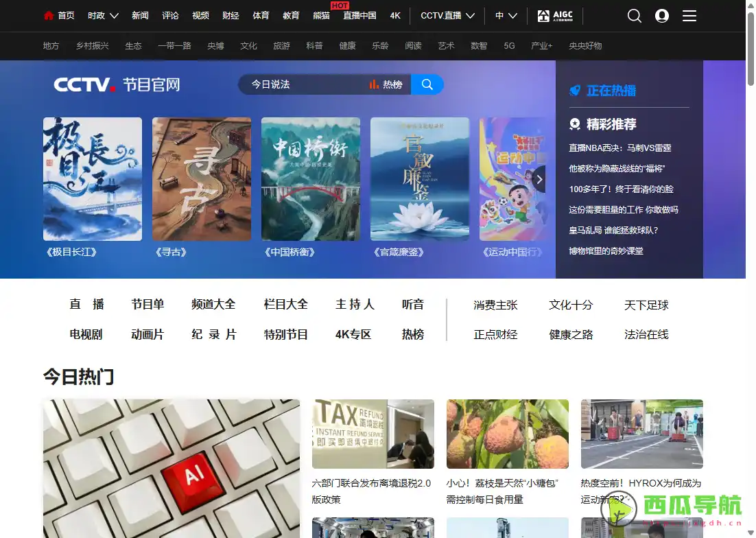Open the 4K专区 link

point(353,334)
